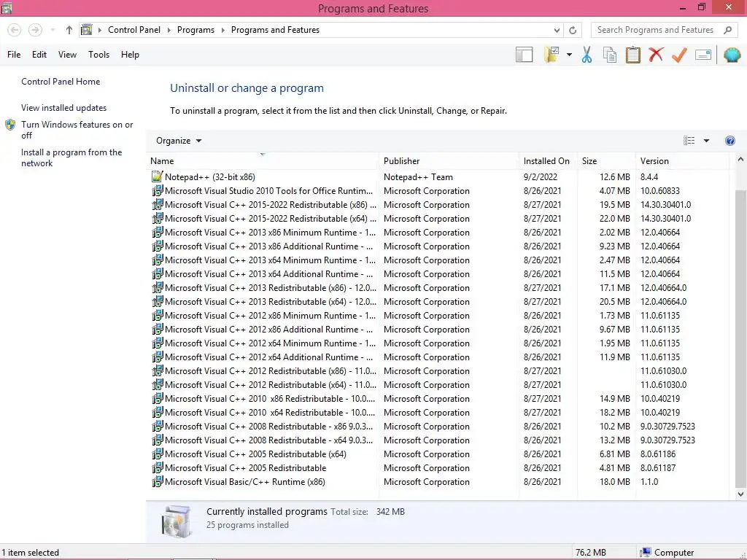The width and height of the screenshot is (747, 560).
Task: Click the Visual Basic/C++ Runtime row icon
Action: pos(157,481)
